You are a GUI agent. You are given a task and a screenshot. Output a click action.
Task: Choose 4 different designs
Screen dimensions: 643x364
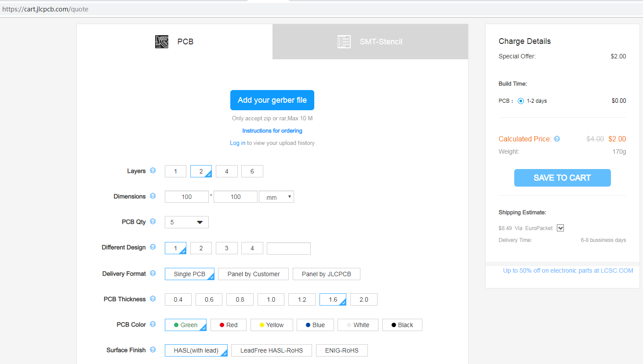[x=252, y=248]
